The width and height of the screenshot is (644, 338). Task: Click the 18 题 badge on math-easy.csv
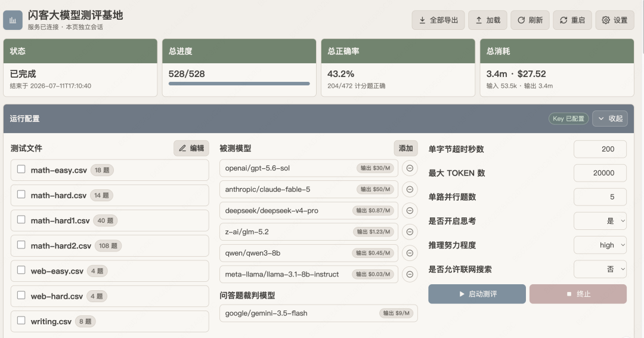(102, 170)
